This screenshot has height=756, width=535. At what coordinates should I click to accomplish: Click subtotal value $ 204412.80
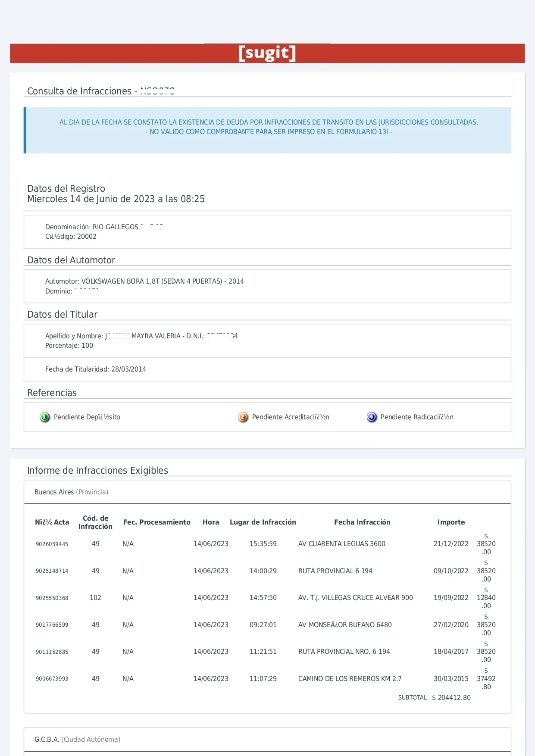(451, 698)
